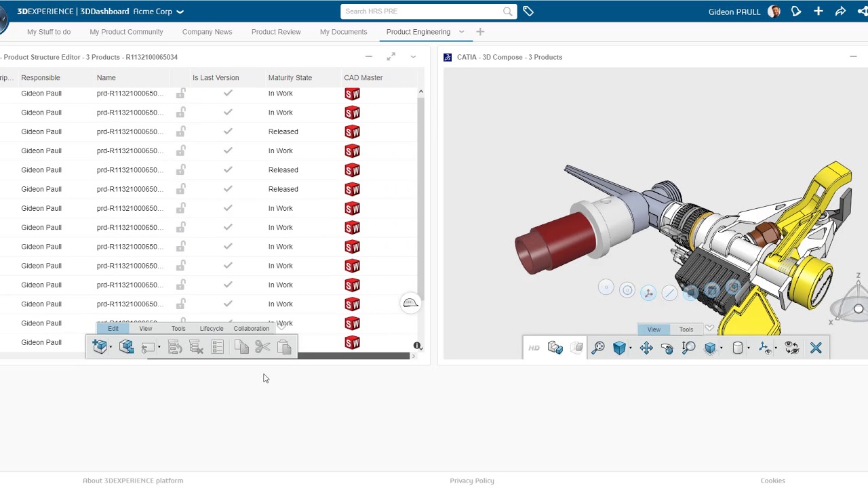Select the Pan arrows tool in the 3D toolbar

click(x=646, y=348)
